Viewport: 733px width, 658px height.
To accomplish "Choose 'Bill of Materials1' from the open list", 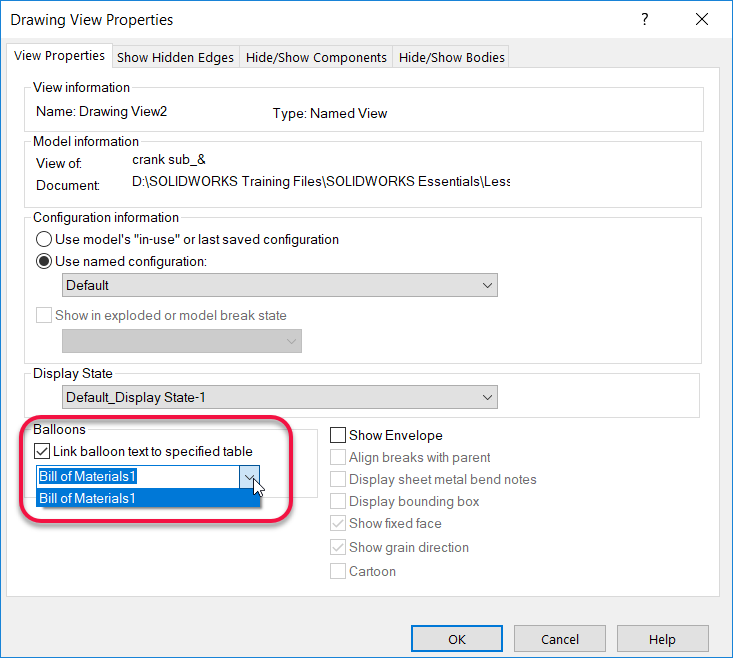I will coord(148,498).
